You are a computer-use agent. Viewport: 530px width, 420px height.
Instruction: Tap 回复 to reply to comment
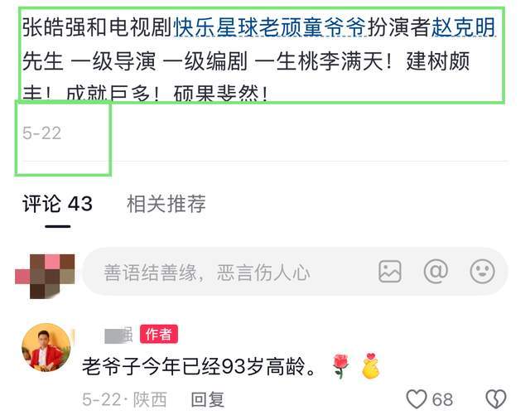(208, 400)
